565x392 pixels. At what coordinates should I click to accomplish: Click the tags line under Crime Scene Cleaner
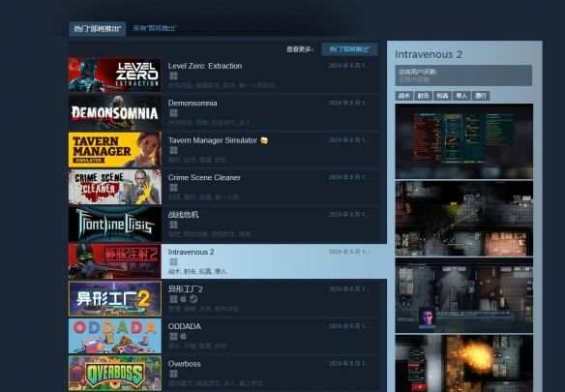coord(203,197)
